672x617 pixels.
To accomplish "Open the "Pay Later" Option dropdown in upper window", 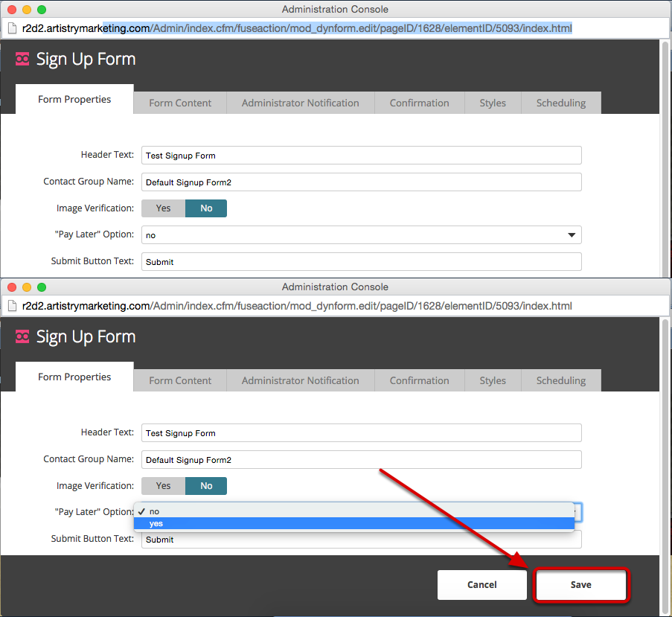I will pos(361,235).
